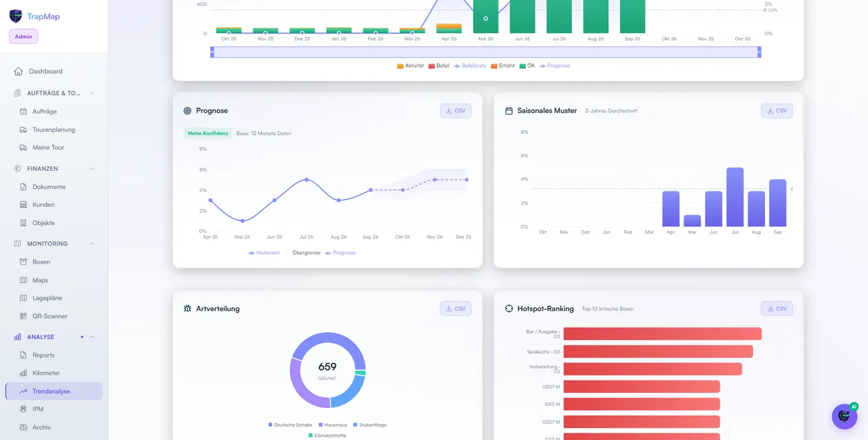This screenshot has width=868, height=440.
Task: Collapse the Aufträge & Touren section
Action: point(92,93)
